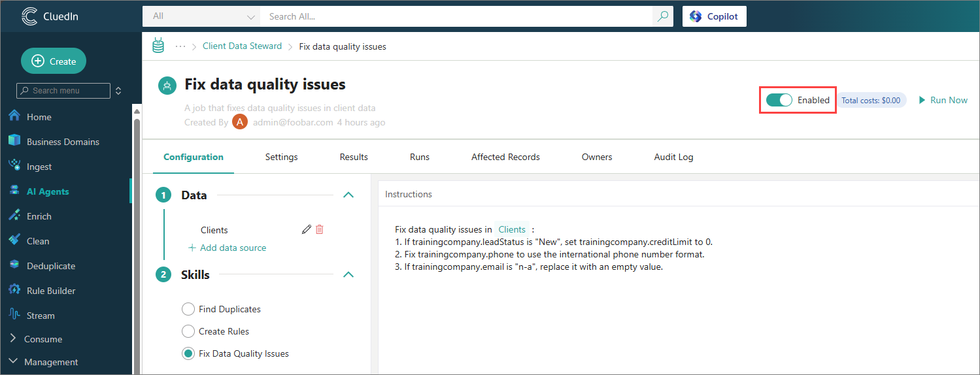Click the search magnifier icon
Screen dimensions: 980x375
point(663,16)
